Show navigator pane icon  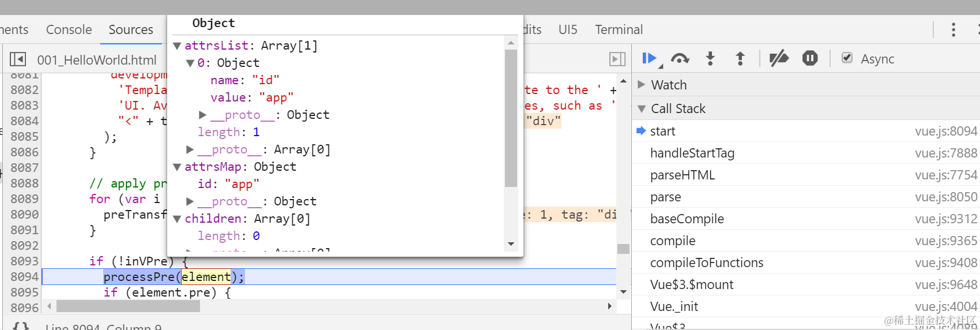click(18, 59)
